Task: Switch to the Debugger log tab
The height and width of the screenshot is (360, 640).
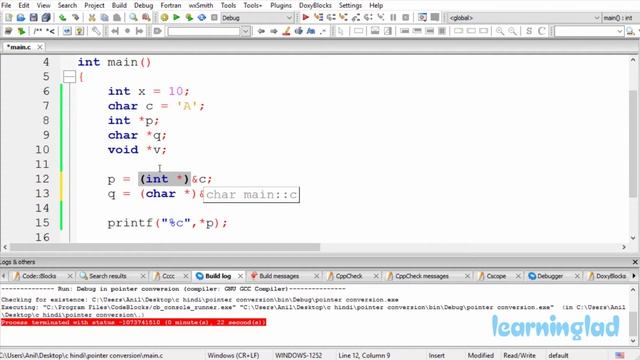Action: 550,276
